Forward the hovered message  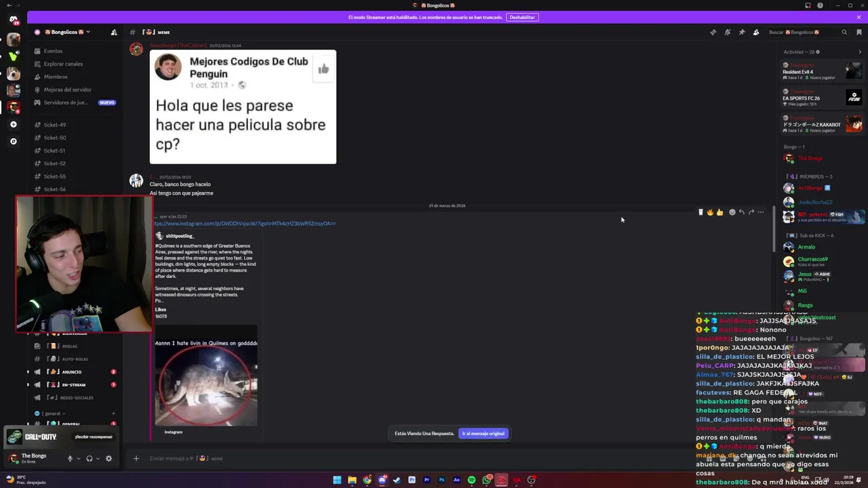[x=751, y=212]
